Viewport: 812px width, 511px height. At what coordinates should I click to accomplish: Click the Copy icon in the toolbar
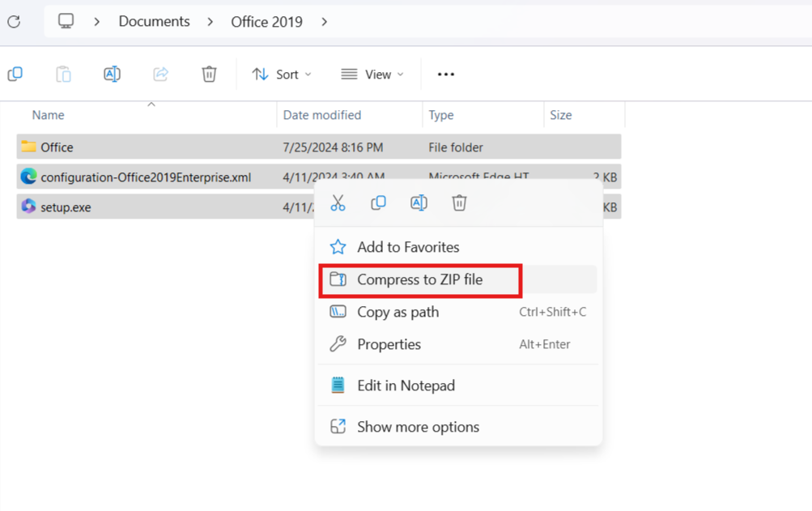15,75
